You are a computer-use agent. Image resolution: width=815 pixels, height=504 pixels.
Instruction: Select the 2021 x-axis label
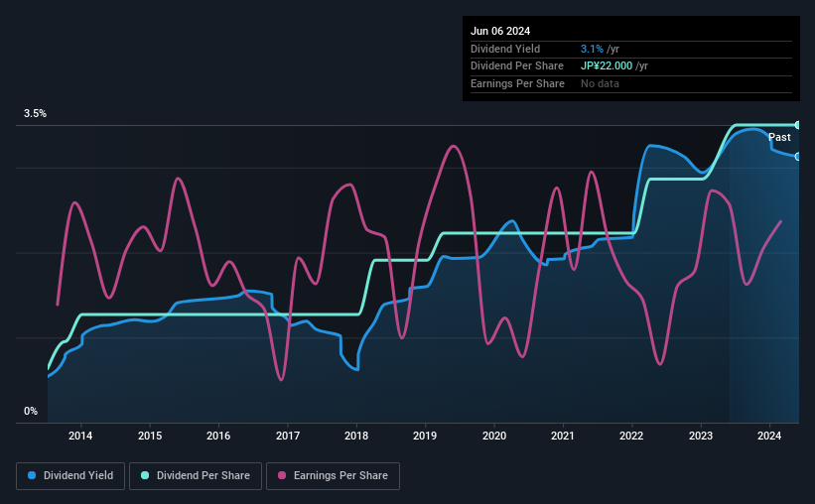click(x=563, y=436)
